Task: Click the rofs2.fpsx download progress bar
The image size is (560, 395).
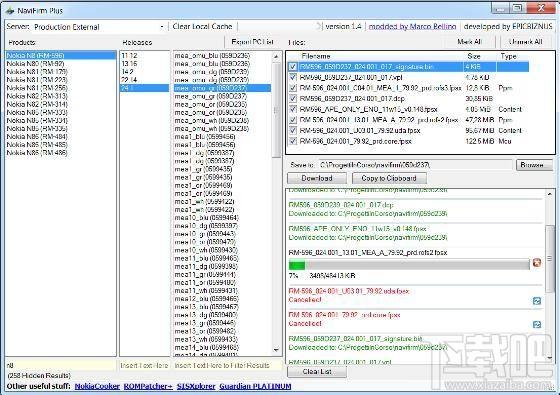Action: tap(409, 265)
